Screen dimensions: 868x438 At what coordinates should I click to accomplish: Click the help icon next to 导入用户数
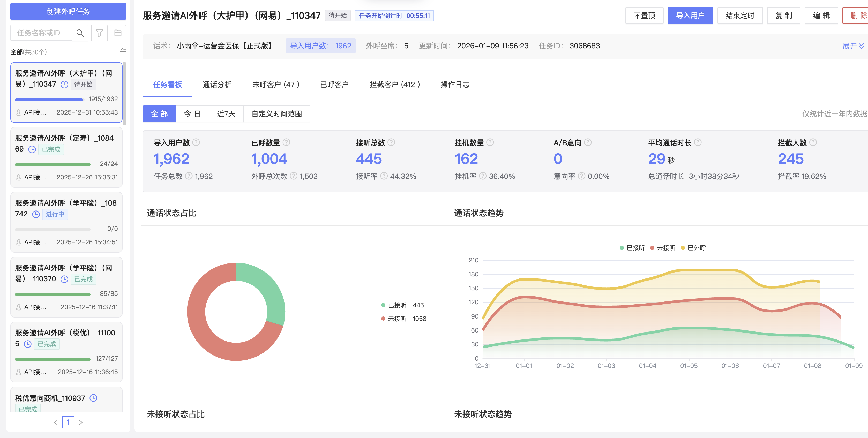pyautogui.click(x=196, y=142)
